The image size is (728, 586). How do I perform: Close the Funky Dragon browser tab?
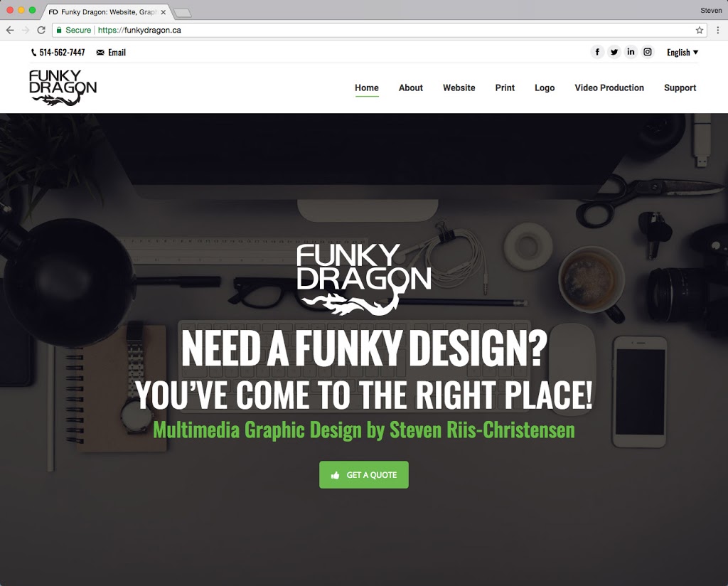[x=163, y=12]
